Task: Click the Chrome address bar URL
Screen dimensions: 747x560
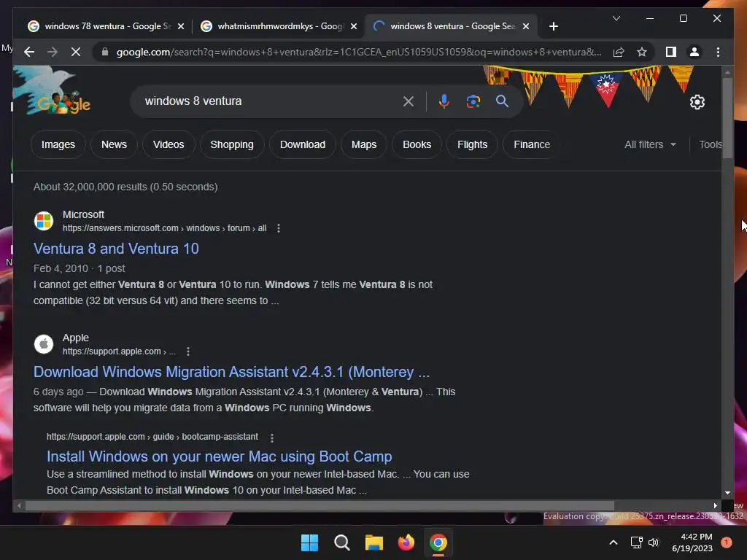Action: (x=359, y=52)
